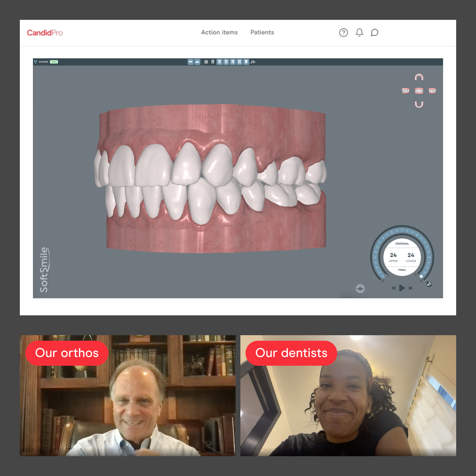476x476 pixels.
Task: Open the notifications bell
Action: pos(359,33)
